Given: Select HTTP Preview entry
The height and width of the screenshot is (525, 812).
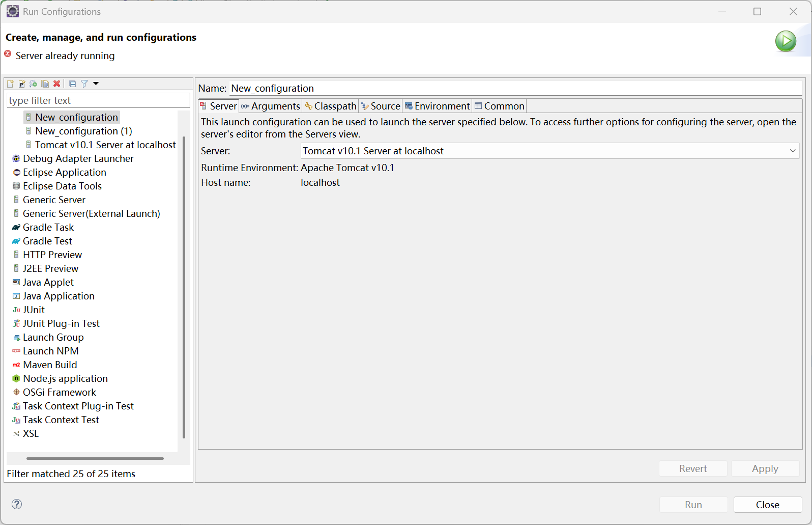Looking at the screenshot, I should tap(47, 255).
